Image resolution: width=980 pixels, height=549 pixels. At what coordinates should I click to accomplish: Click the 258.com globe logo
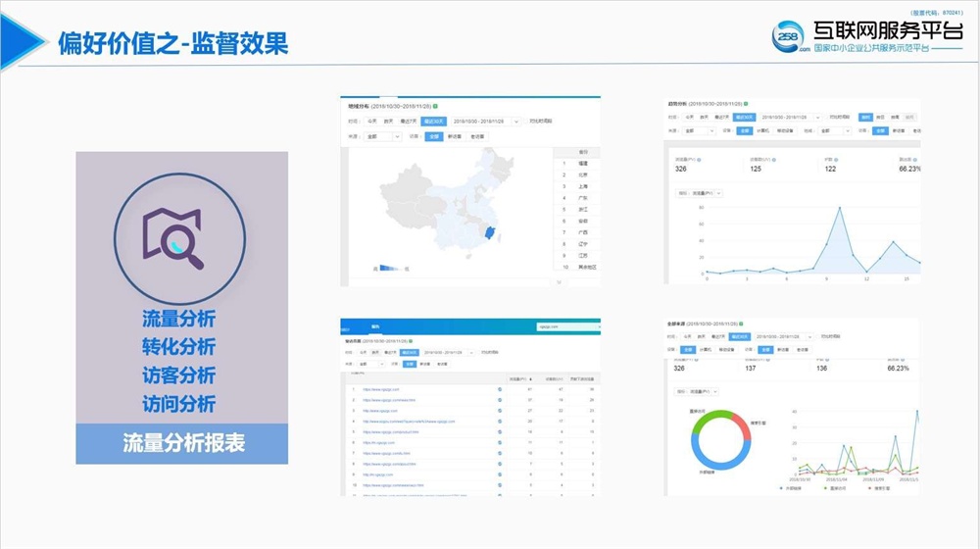click(790, 36)
